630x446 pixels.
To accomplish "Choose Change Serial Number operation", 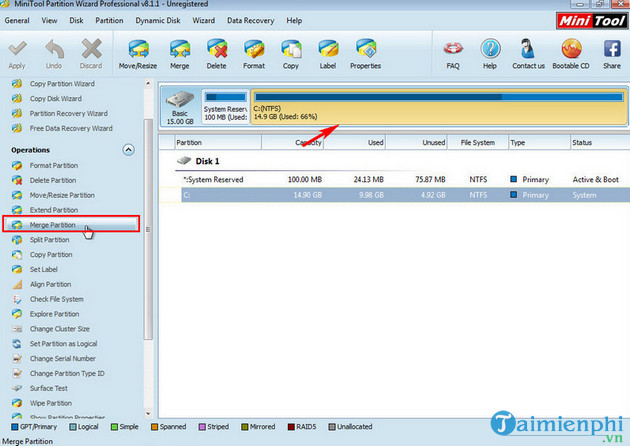I will [62, 359].
